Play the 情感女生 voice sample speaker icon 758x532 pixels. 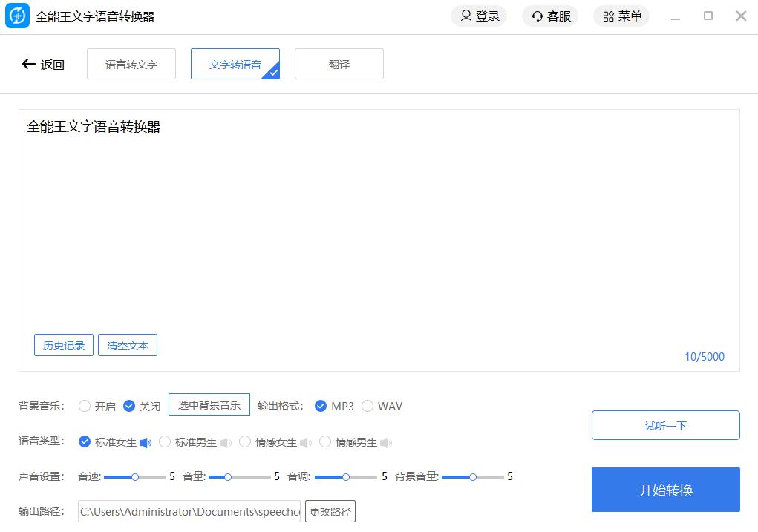tap(305, 442)
